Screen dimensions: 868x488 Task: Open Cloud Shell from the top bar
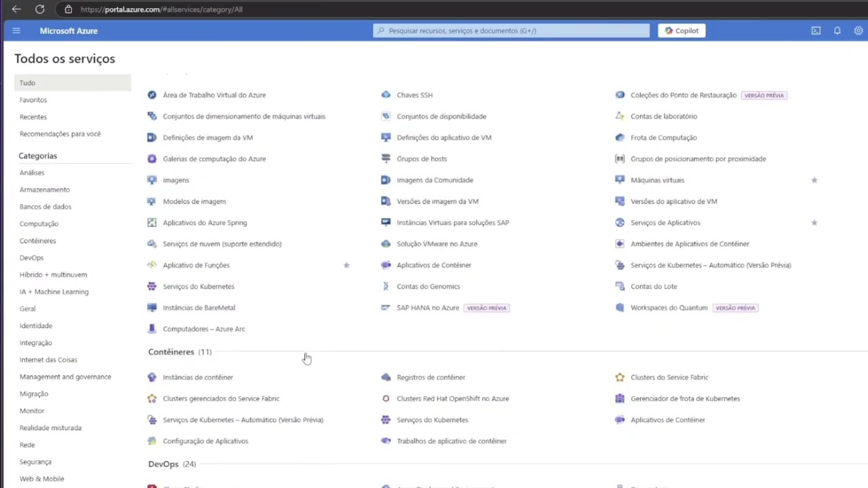tap(816, 30)
